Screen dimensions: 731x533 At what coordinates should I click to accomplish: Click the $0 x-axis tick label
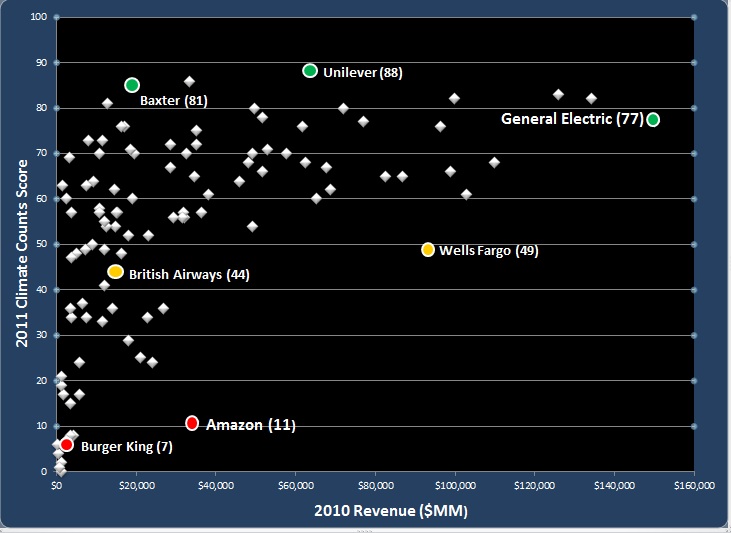tap(56, 486)
